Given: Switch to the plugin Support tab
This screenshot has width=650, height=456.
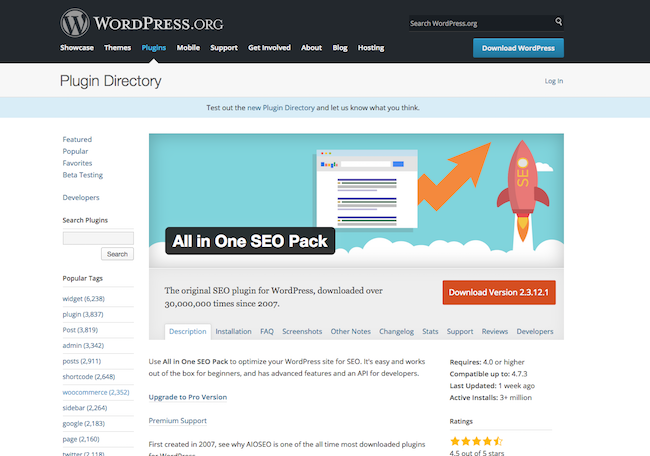Looking at the screenshot, I should click(x=460, y=332).
